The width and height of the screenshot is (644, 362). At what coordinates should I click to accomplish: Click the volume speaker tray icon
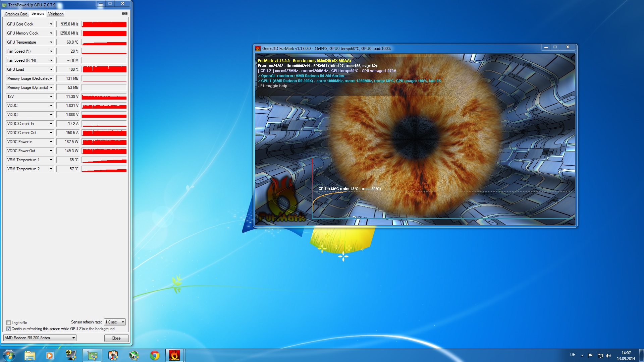pos(608,356)
